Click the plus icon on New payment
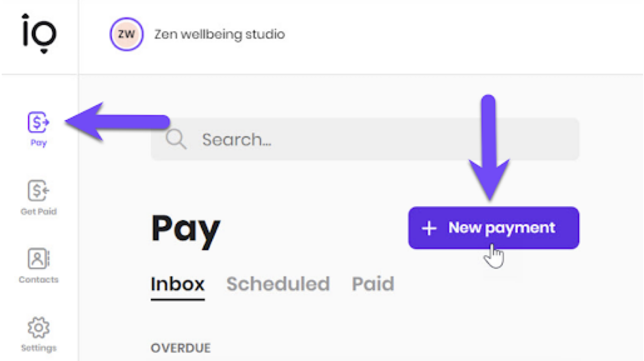The width and height of the screenshot is (644, 361). pyautogui.click(x=429, y=228)
